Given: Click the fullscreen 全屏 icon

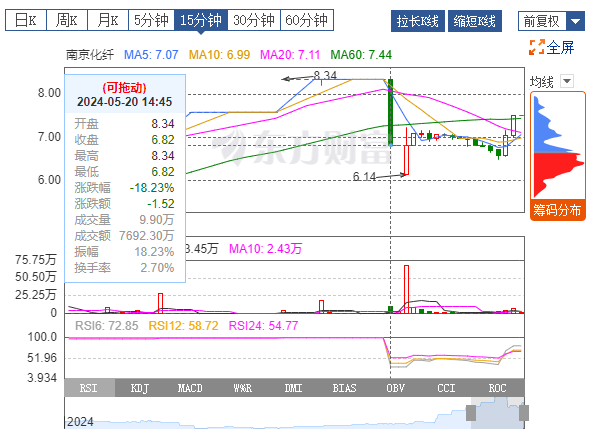Looking at the screenshot, I should (x=537, y=47).
